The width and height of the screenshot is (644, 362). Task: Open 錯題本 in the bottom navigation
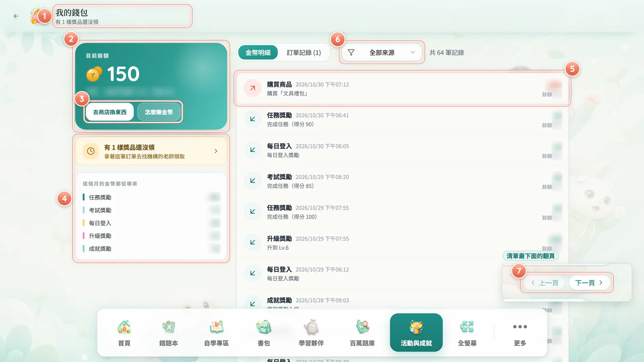[168, 333]
